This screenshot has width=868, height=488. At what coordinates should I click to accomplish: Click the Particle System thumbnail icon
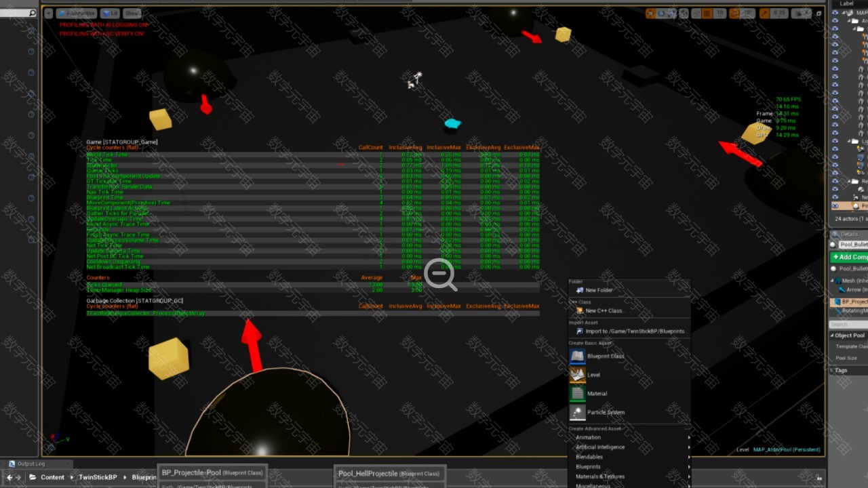[x=577, y=412]
